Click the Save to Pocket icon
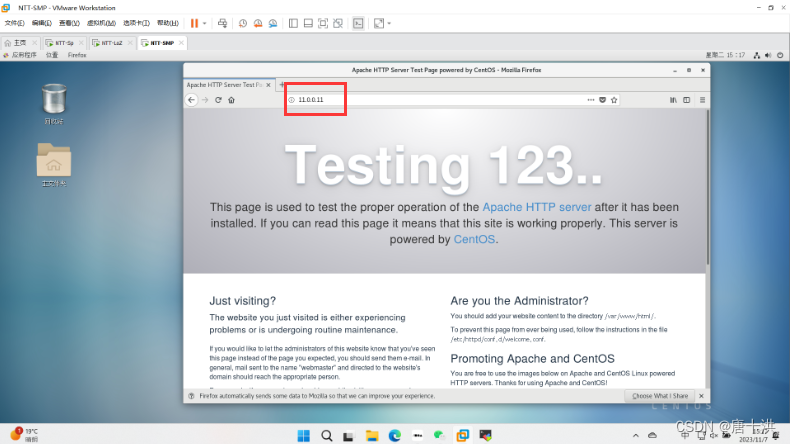Screen dimensions: 791x444 tap(602, 100)
